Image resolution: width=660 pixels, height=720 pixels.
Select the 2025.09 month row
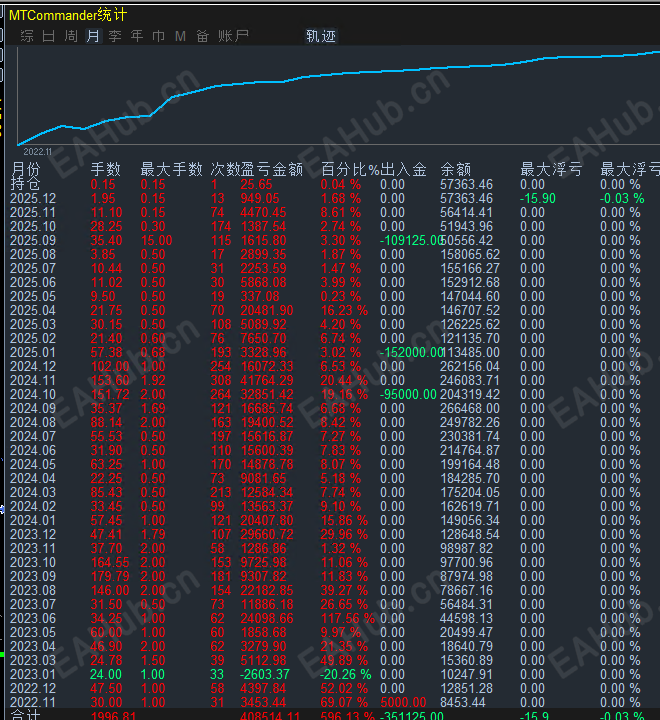(330, 240)
